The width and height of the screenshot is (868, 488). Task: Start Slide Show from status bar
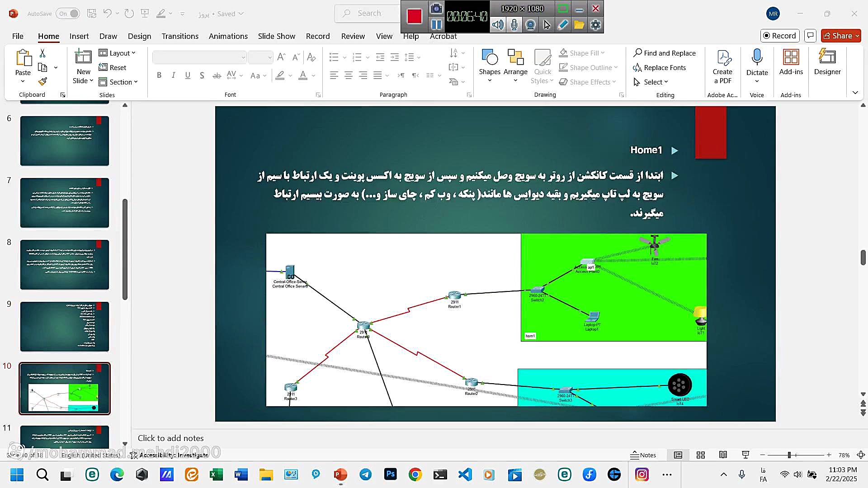point(745,455)
